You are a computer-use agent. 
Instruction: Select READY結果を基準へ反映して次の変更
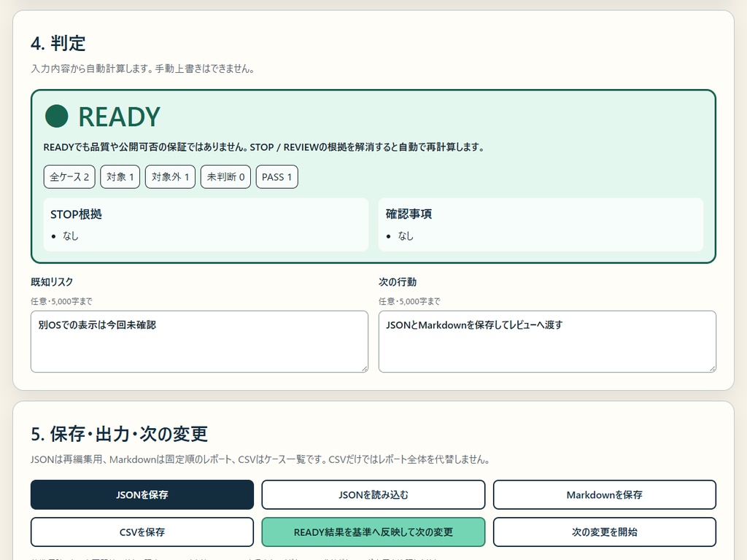pyautogui.click(x=373, y=532)
